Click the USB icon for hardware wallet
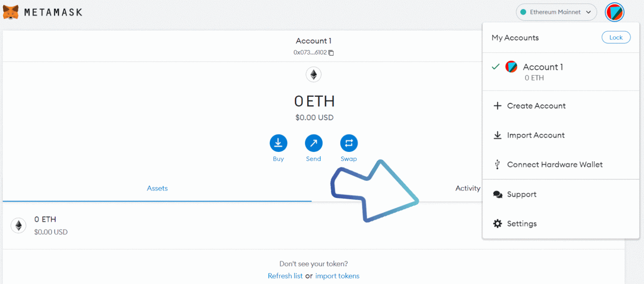 (x=497, y=164)
